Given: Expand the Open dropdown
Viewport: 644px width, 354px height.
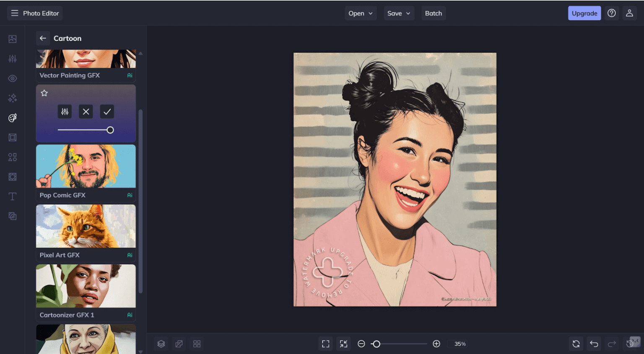Looking at the screenshot, I should click(x=361, y=13).
